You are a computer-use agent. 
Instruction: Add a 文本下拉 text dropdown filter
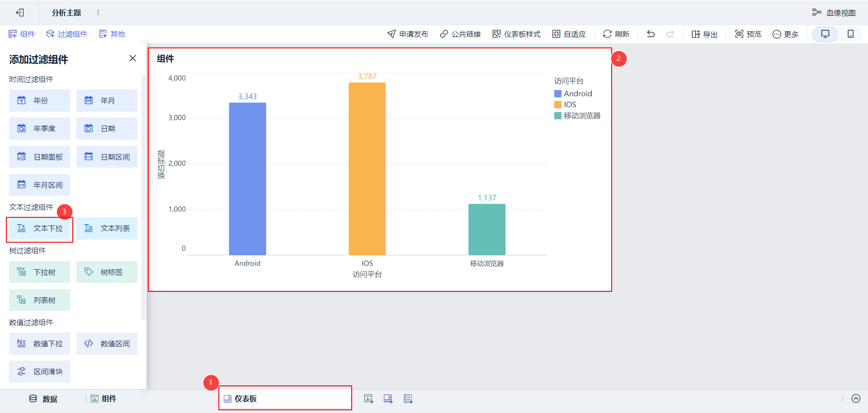(39, 228)
